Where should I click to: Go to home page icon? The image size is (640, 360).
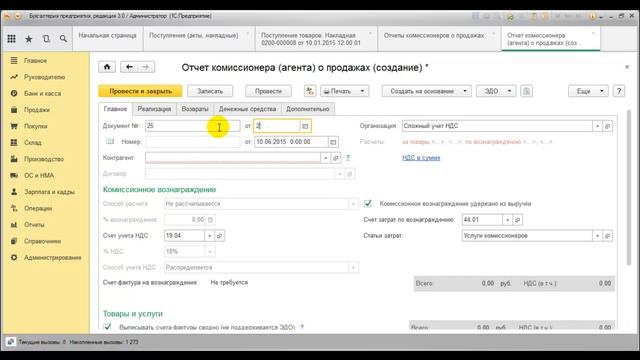(x=107, y=67)
